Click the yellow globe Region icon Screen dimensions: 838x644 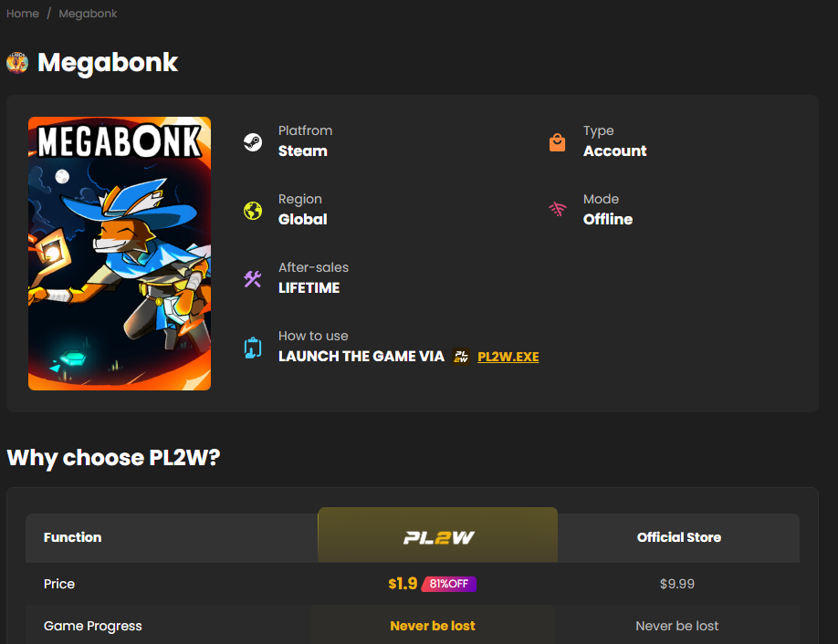tap(253, 211)
